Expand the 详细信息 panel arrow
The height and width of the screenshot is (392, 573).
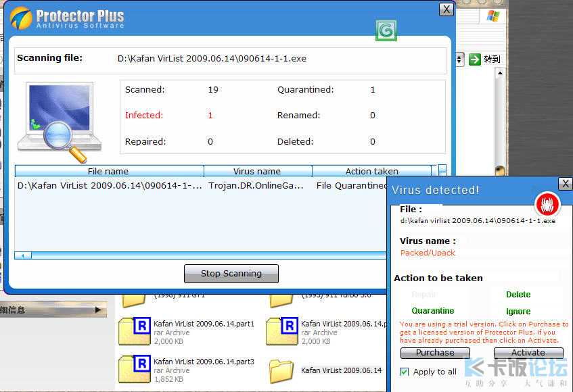[97, 310]
